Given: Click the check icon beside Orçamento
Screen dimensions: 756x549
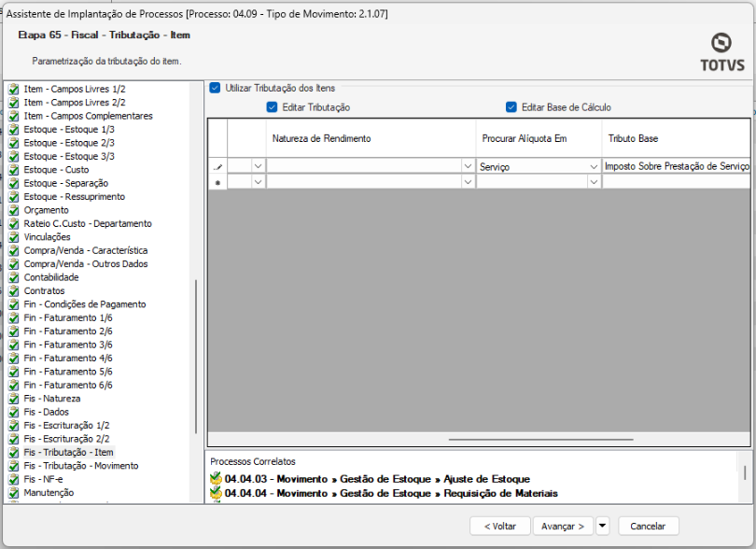Looking at the screenshot, I should click(x=13, y=210).
